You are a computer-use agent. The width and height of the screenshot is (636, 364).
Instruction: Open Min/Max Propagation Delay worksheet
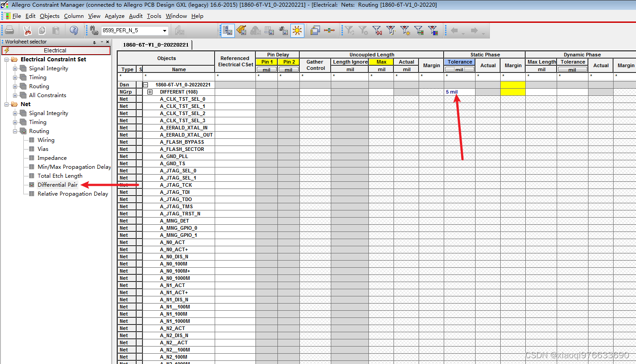click(x=74, y=167)
